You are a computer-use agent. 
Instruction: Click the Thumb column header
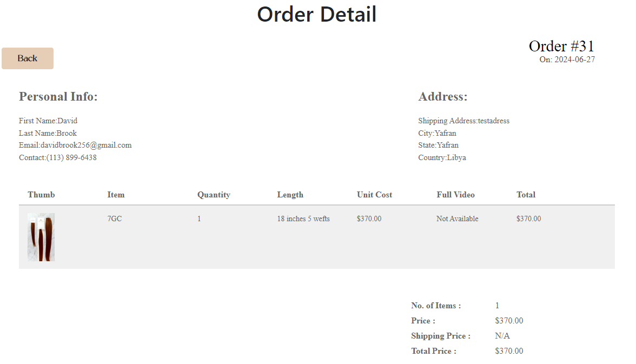(41, 195)
